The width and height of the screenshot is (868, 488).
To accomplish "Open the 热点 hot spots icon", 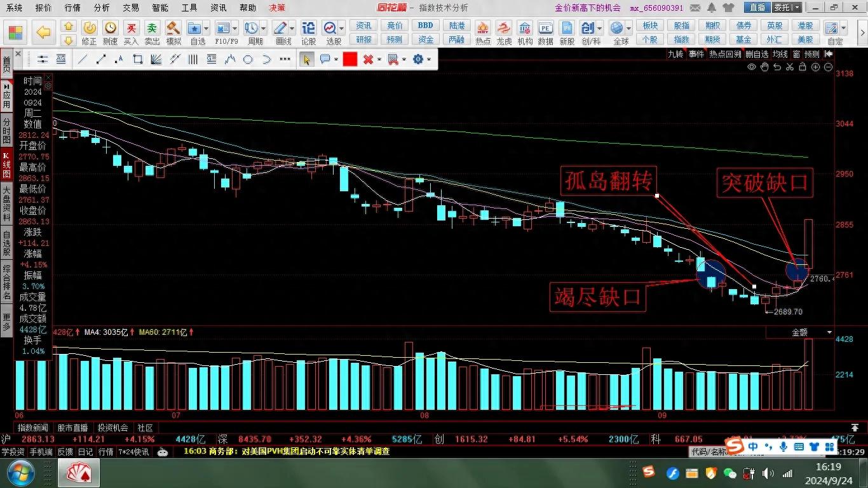I will pos(483,33).
